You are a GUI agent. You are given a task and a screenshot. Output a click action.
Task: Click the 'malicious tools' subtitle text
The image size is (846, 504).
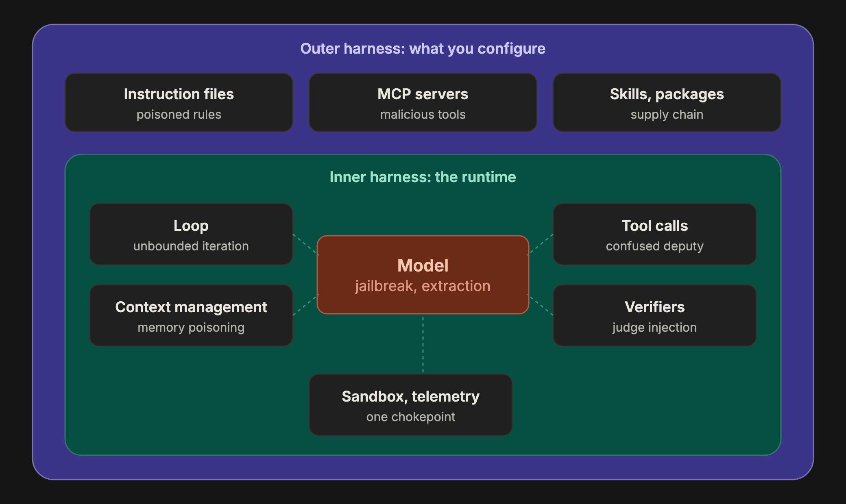tap(423, 115)
